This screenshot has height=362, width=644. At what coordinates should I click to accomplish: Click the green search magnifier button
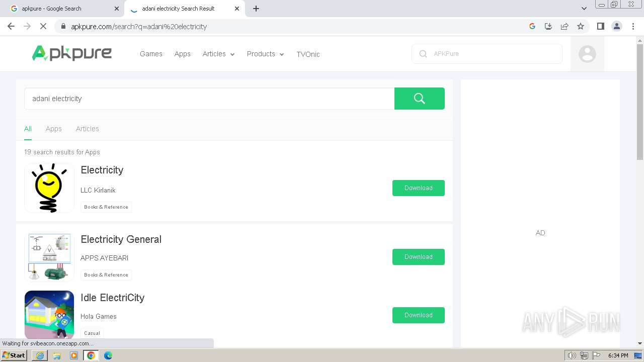(x=419, y=99)
